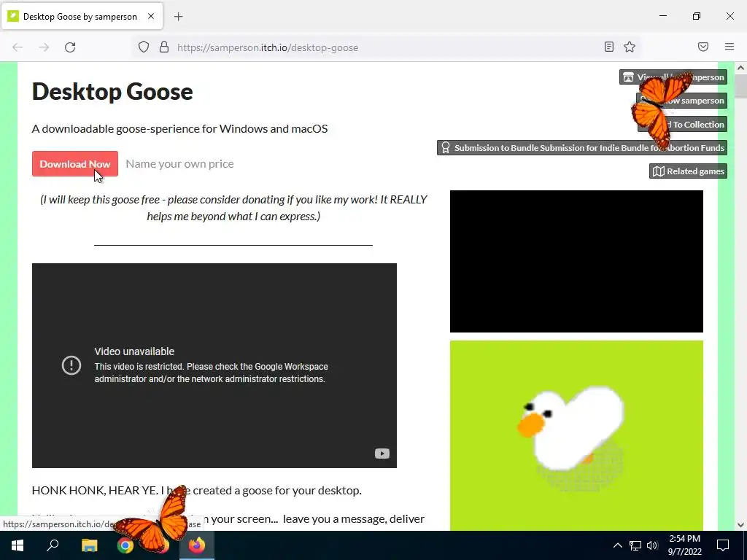Click 'Name your own price' text
The image size is (747, 560).
click(179, 164)
